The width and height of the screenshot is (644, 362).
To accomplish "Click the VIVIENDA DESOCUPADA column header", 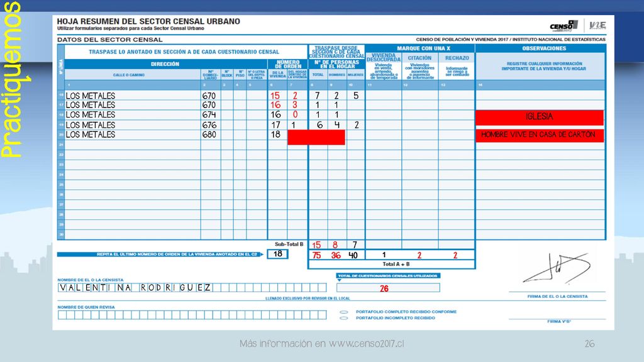I will tap(384, 57).
